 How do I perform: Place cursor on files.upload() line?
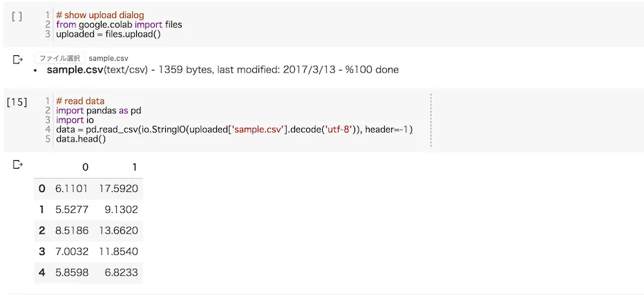108,34
